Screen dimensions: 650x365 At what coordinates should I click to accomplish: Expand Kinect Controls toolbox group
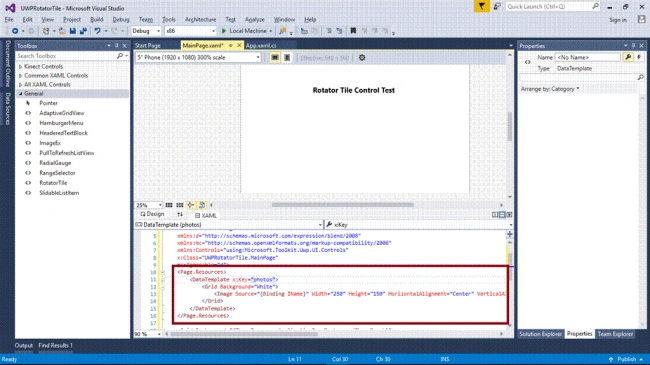tap(20, 66)
